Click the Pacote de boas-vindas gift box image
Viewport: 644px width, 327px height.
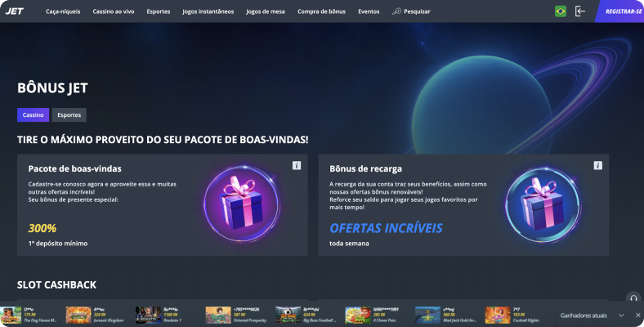coord(242,204)
